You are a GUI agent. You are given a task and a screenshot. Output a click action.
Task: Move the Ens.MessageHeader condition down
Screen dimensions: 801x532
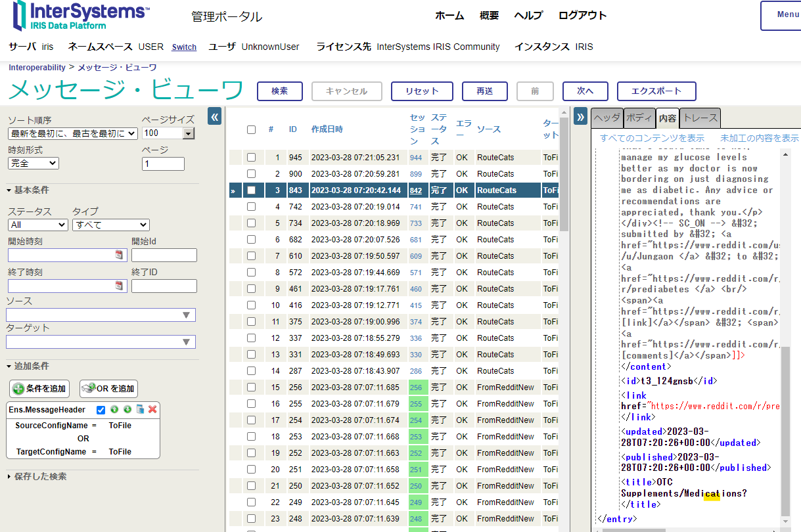tap(127, 410)
